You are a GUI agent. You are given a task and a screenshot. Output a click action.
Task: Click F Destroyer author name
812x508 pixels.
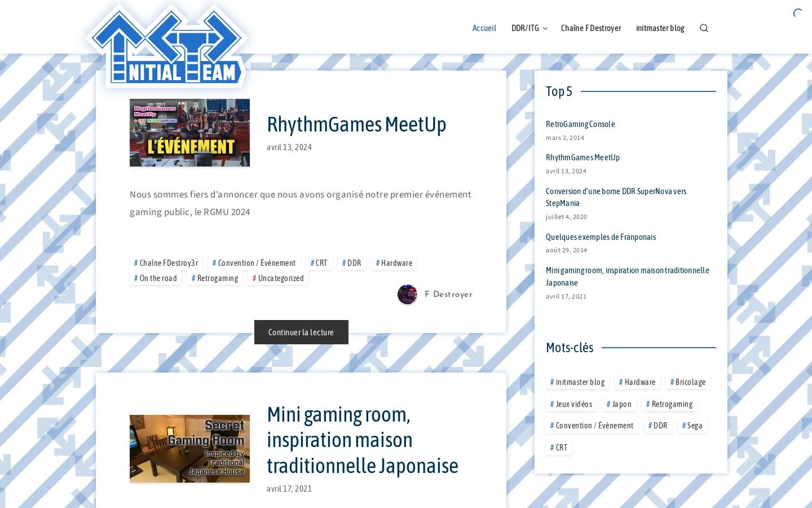448,295
